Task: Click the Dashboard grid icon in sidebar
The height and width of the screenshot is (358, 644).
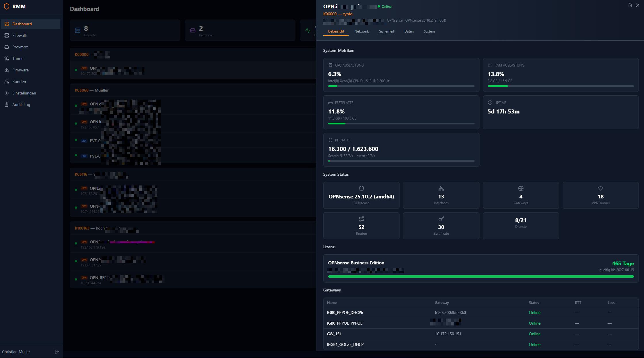Action: 7,24
